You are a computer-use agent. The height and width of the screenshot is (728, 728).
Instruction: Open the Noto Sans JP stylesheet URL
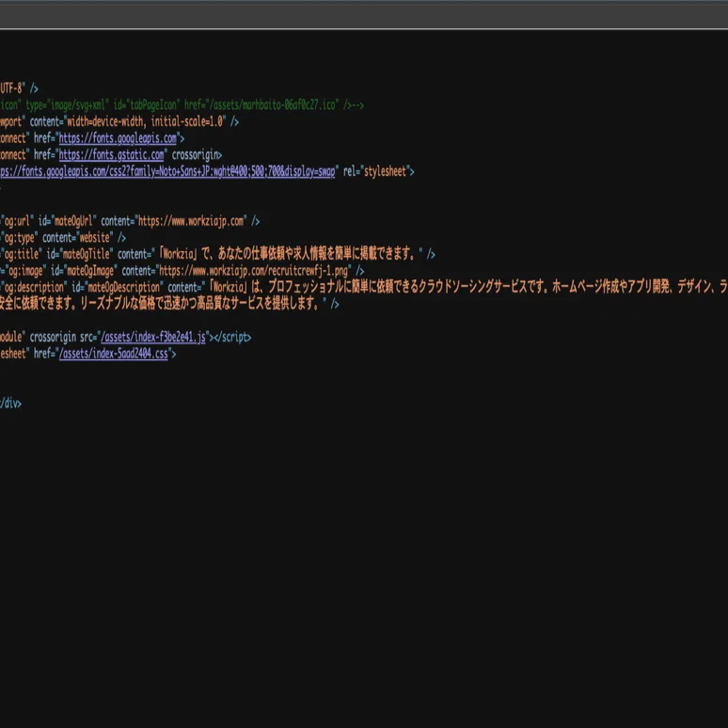click(x=167, y=172)
